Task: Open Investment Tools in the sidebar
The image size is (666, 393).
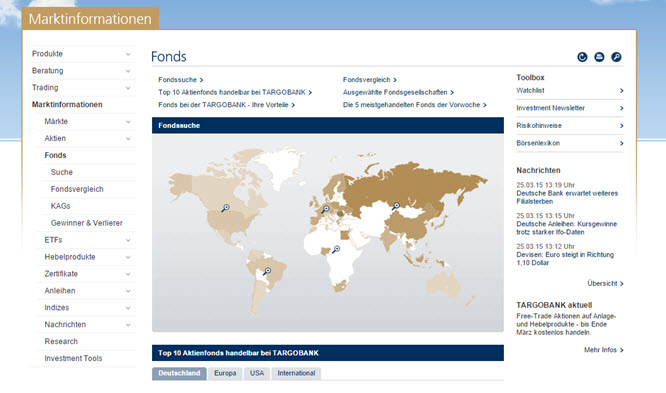Action: [x=73, y=359]
